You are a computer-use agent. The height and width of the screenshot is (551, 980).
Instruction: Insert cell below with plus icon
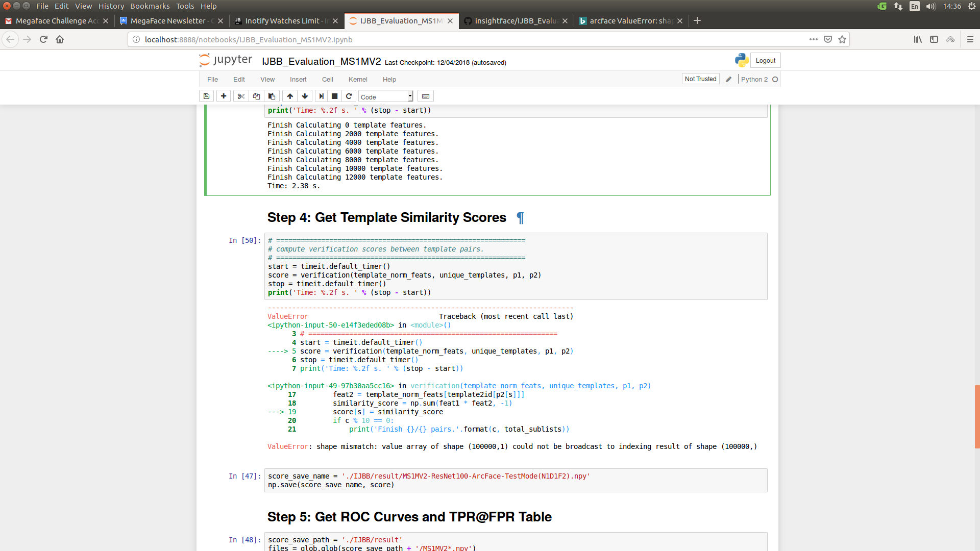point(224,96)
